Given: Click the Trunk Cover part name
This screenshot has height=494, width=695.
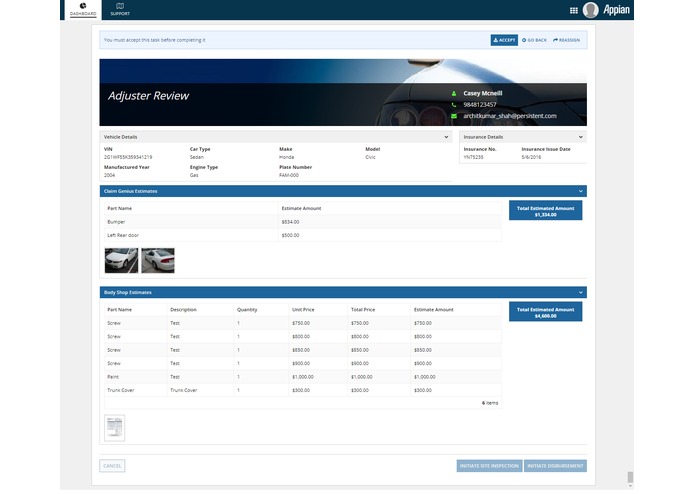Looking at the screenshot, I should (x=121, y=390).
